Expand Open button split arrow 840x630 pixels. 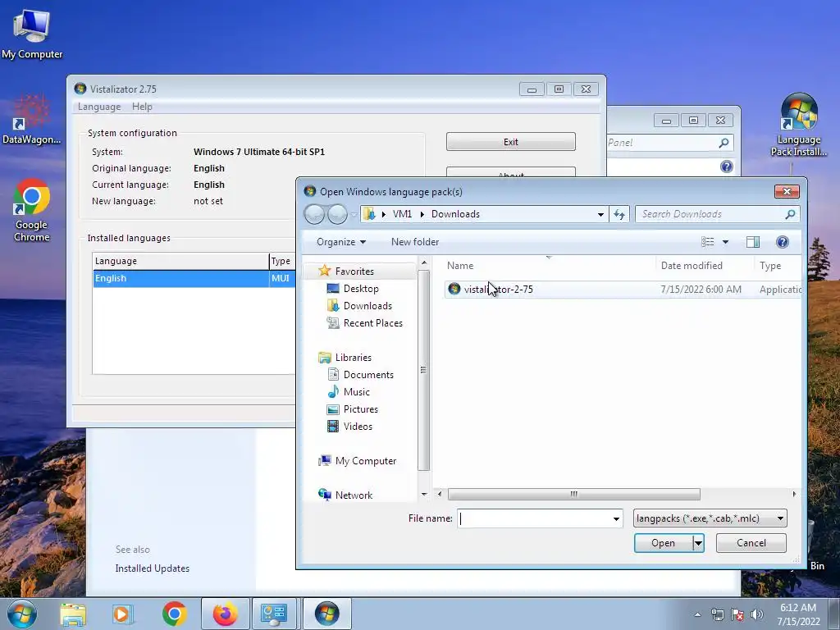click(x=698, y=543)
